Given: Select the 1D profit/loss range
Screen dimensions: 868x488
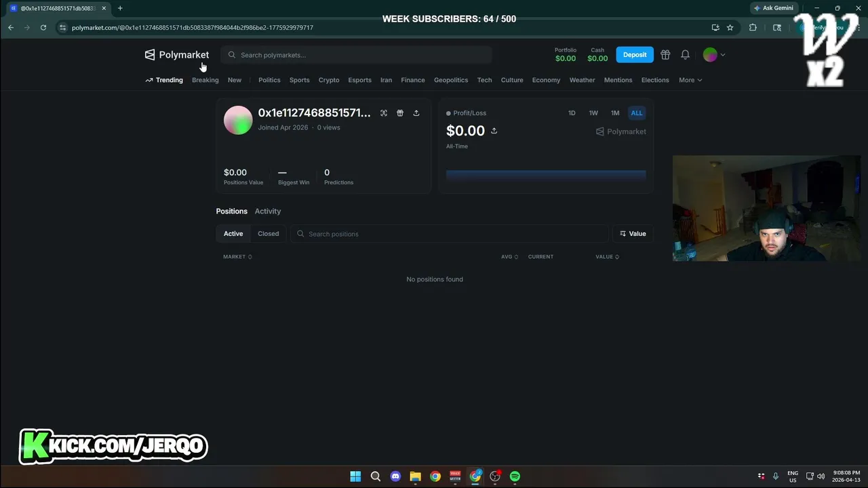Looking at the screenshot, I should point(572,113).
